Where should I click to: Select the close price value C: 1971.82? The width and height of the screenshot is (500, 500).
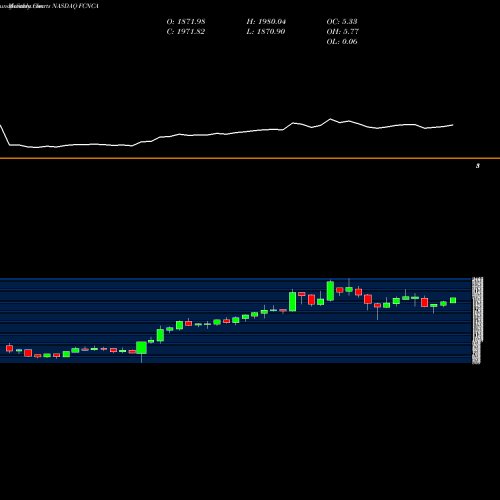pos(186,32)
